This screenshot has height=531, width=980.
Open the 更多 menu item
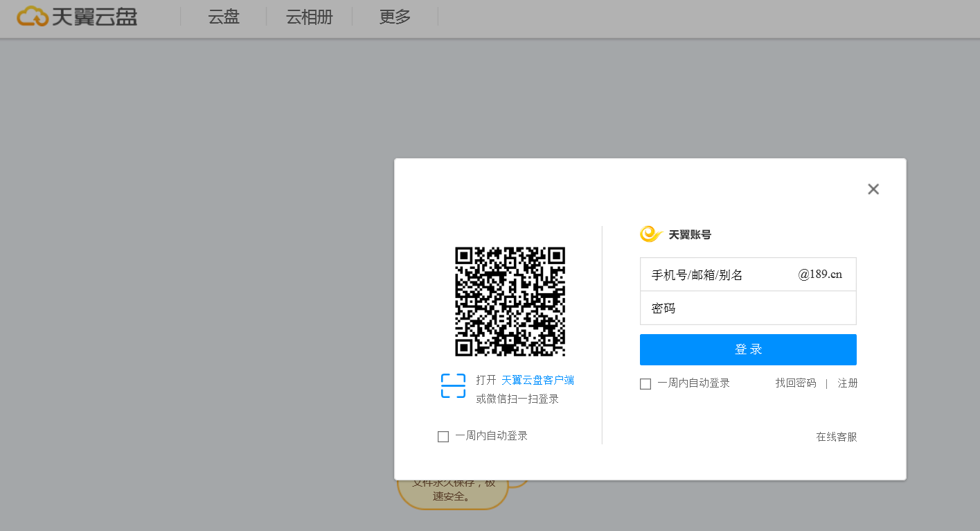point(395,17)
